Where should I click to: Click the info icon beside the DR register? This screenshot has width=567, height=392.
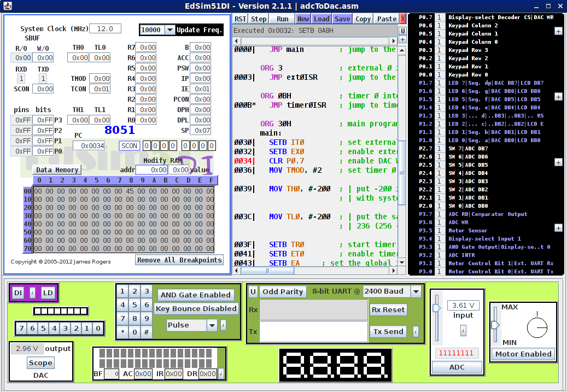[x=221, y=374]
